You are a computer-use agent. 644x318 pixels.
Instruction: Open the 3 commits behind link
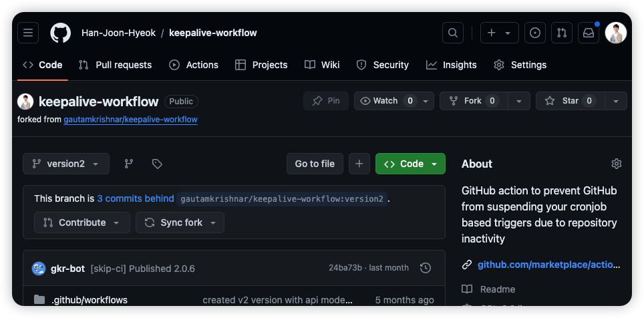[x=136, y=198]
